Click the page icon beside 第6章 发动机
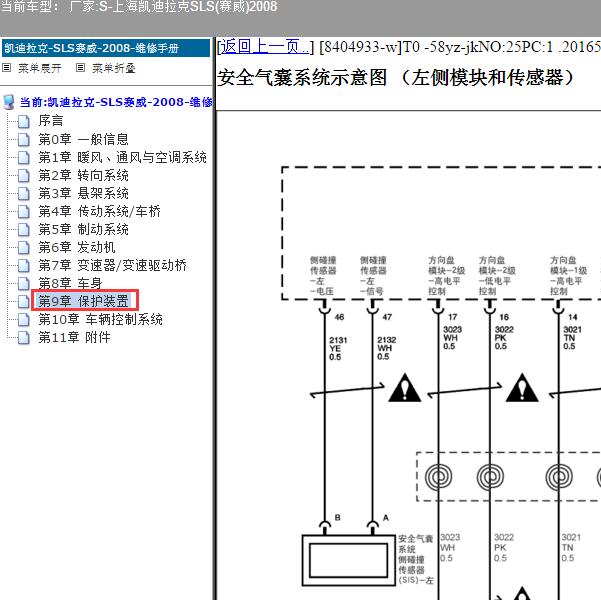The height and width of the screenshot is (600, 601). pos(24,248)
